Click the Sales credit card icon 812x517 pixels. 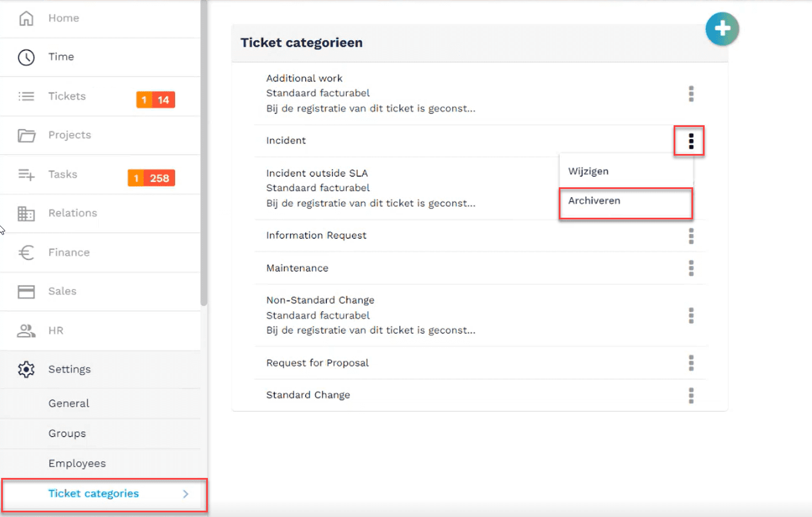[26, 291]
